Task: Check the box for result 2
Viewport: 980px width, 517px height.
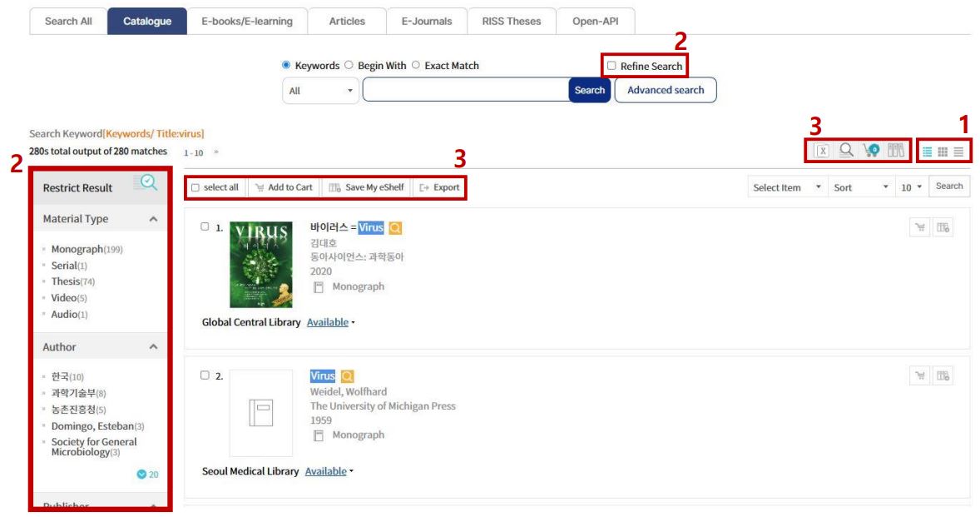Action: click(205, 375)
